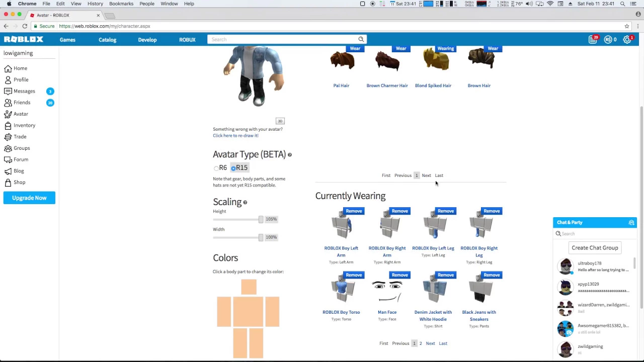Open the notifications feed icon
Screen dimensions: 644x362
coord(593,39)
